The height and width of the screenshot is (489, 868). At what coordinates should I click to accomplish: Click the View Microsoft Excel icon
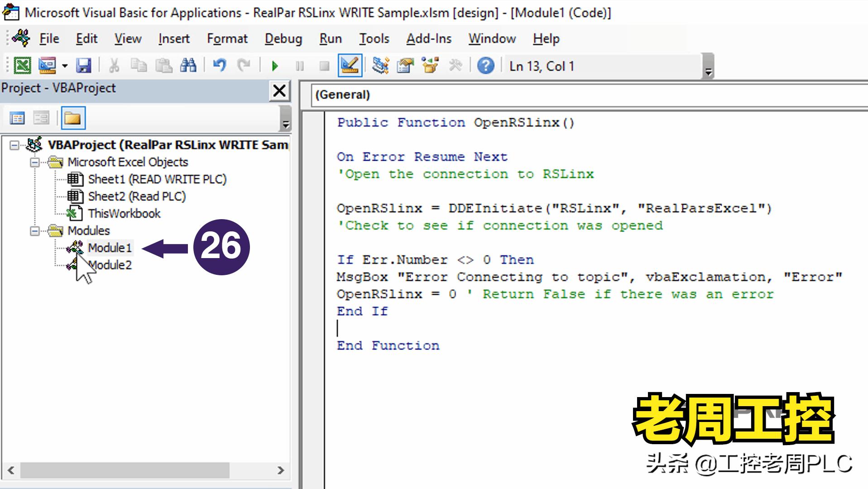click(22, 66)
